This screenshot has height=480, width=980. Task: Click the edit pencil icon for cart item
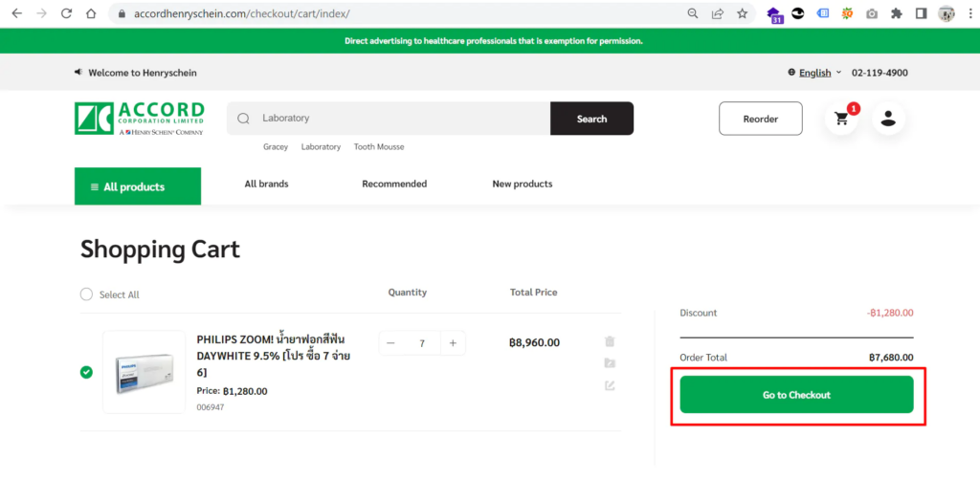pos(610,385)
